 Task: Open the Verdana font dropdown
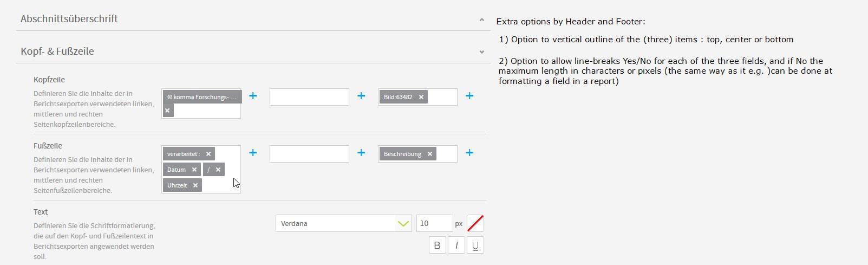coord(344,223)
